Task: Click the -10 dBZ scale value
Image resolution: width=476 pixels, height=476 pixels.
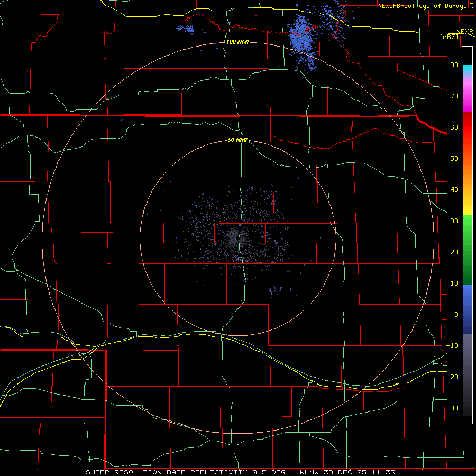Action: 452,346
